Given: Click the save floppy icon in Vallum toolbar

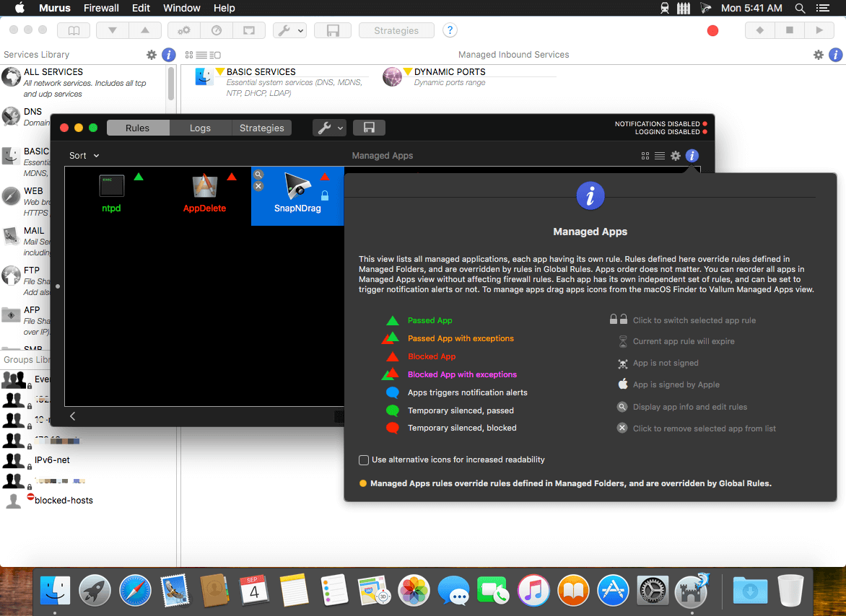Looking at the screenshot, I should [x=369, y=128].
